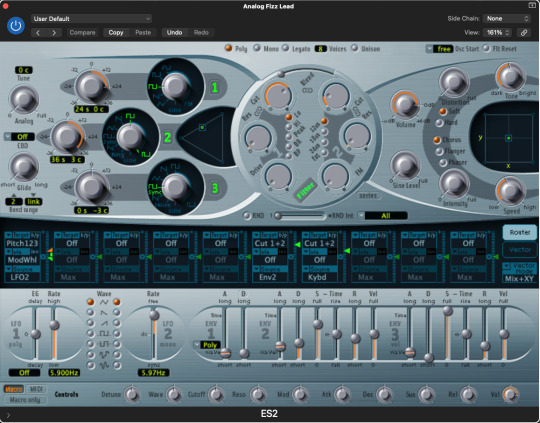Screen dimensions: 540x423
Task: Click the Paste button
Action: [143, 33]
